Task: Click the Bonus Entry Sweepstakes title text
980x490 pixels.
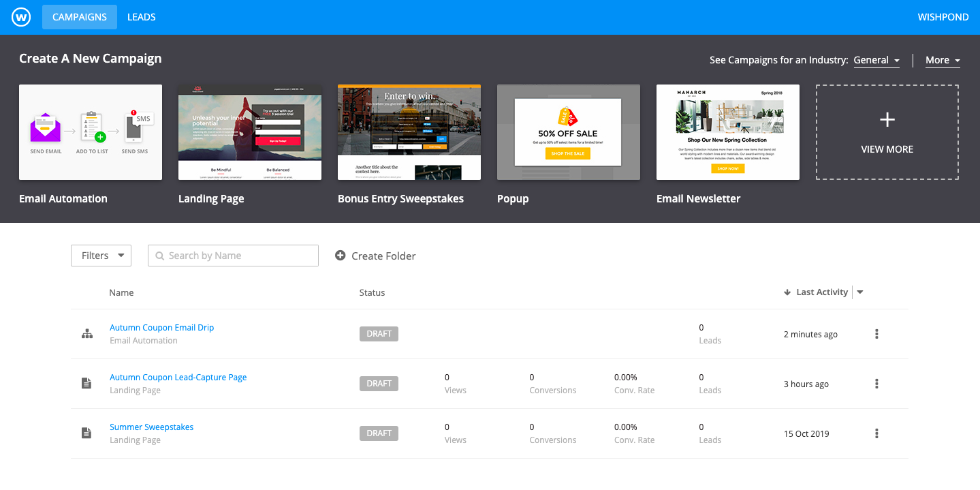Action: click(x=400, y=199)
